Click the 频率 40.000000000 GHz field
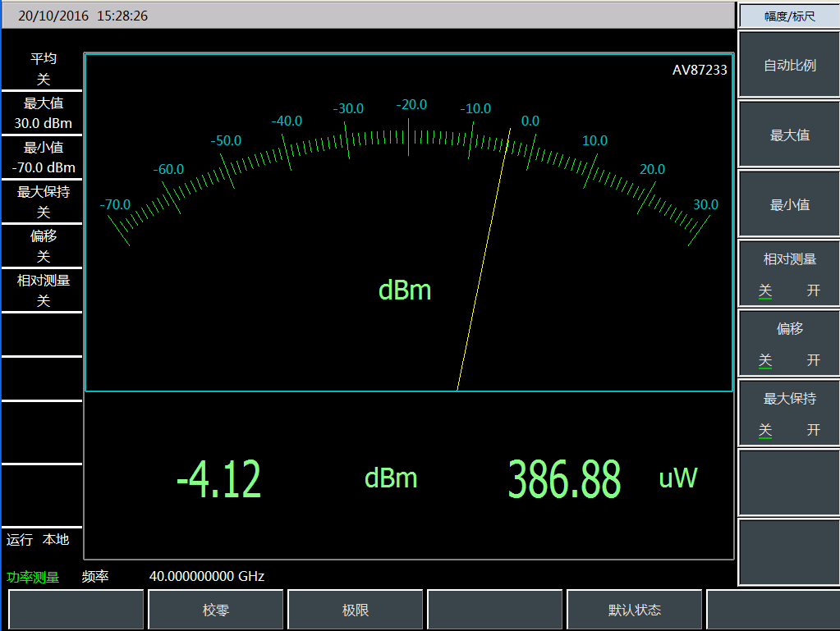Screen dimensions: 840x631 [206, 576]
